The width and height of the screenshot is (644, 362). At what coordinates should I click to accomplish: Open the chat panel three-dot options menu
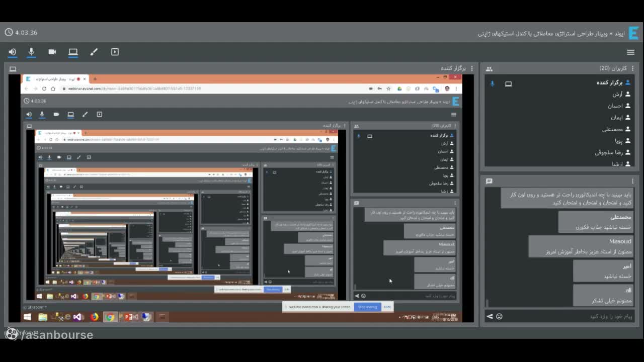(x=633, y=181)
